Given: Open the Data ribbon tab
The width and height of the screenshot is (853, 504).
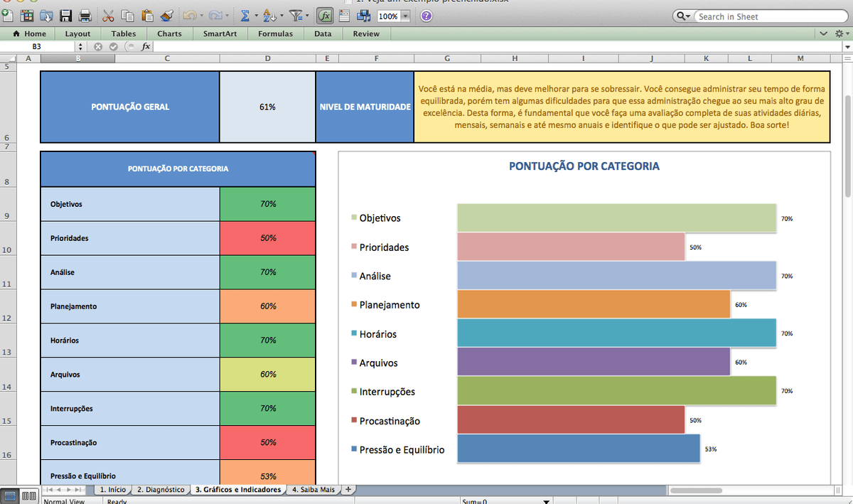Looking at the screenshot, I should pos(323,33).
